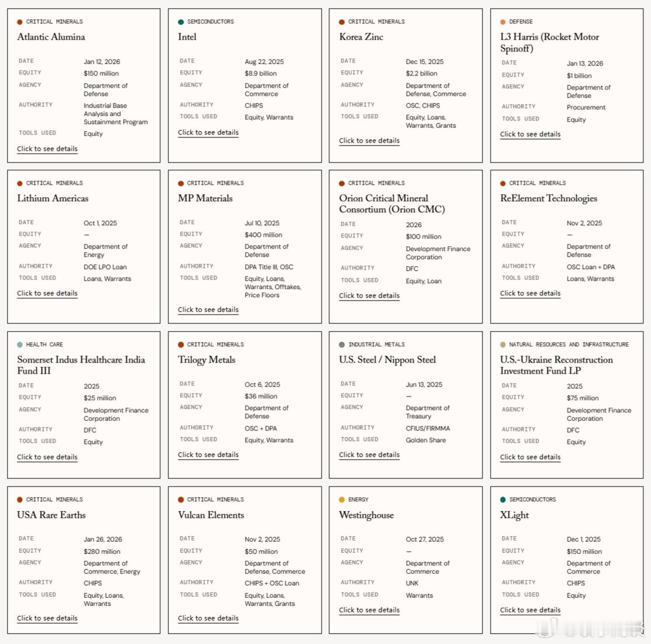Click the MP Materials card title

[x=205, y=198]
